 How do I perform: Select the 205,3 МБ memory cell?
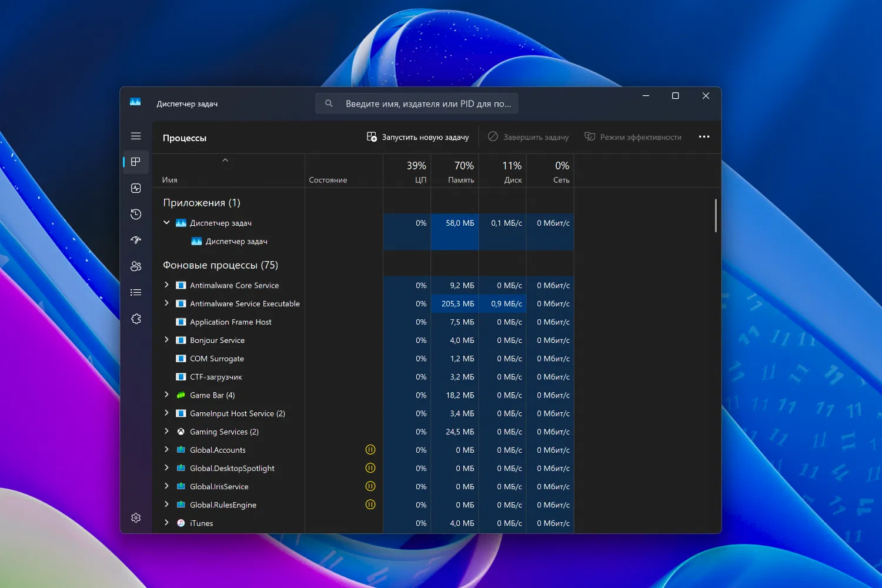point(455,303)
